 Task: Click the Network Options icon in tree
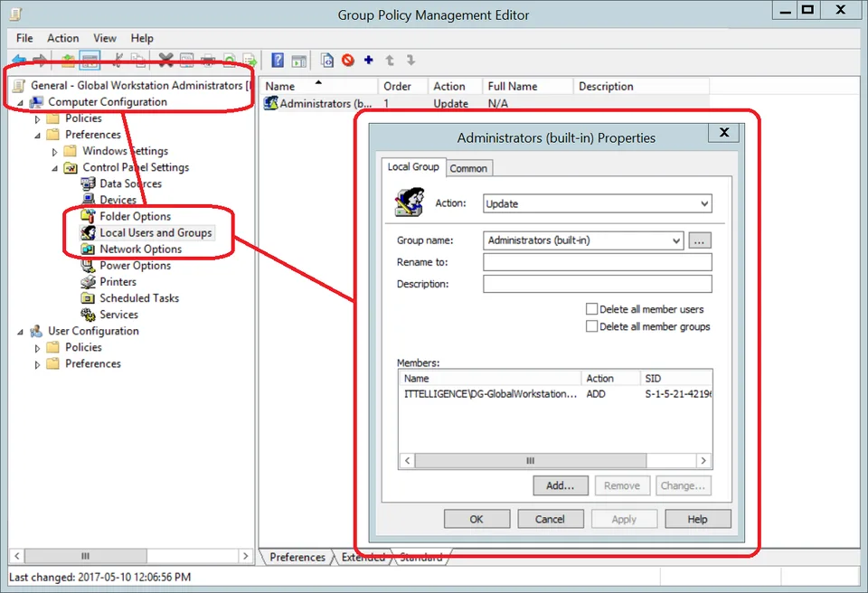(88, 249)
